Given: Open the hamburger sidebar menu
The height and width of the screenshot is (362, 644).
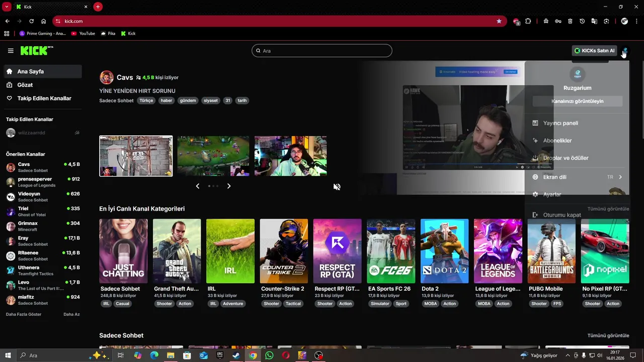Looking at the screenshot, I should (x=11, y=51).
